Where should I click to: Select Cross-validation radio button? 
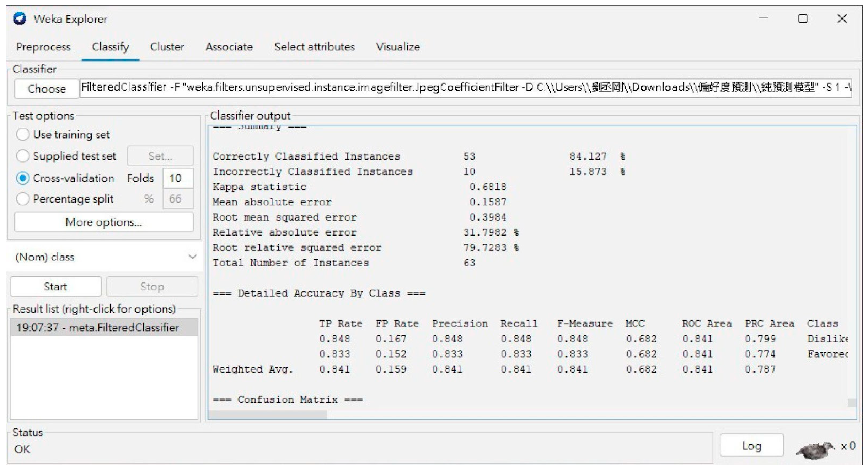22,178
